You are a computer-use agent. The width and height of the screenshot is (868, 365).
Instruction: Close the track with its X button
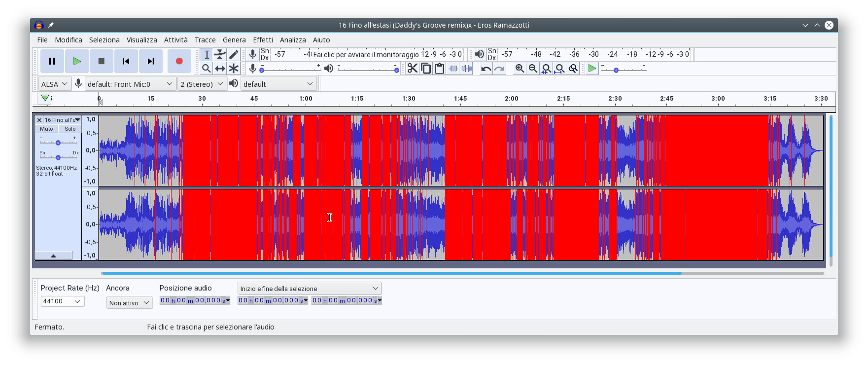[x=39, y=120]
